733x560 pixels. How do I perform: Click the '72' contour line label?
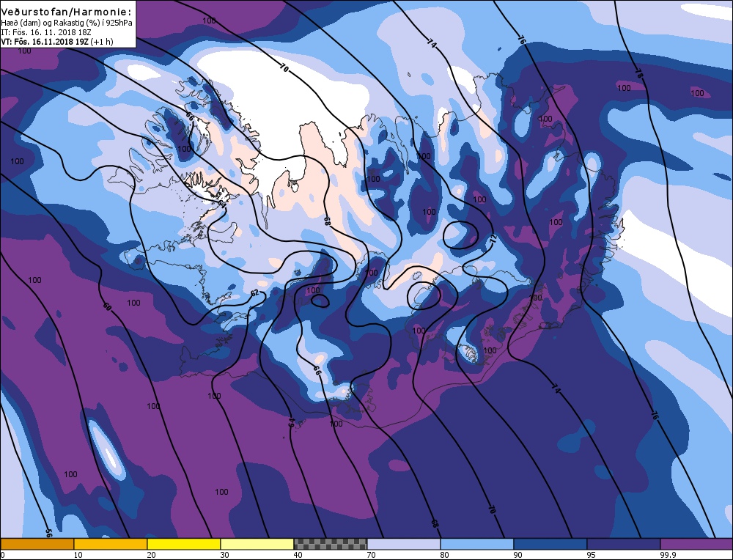(493, 239)
